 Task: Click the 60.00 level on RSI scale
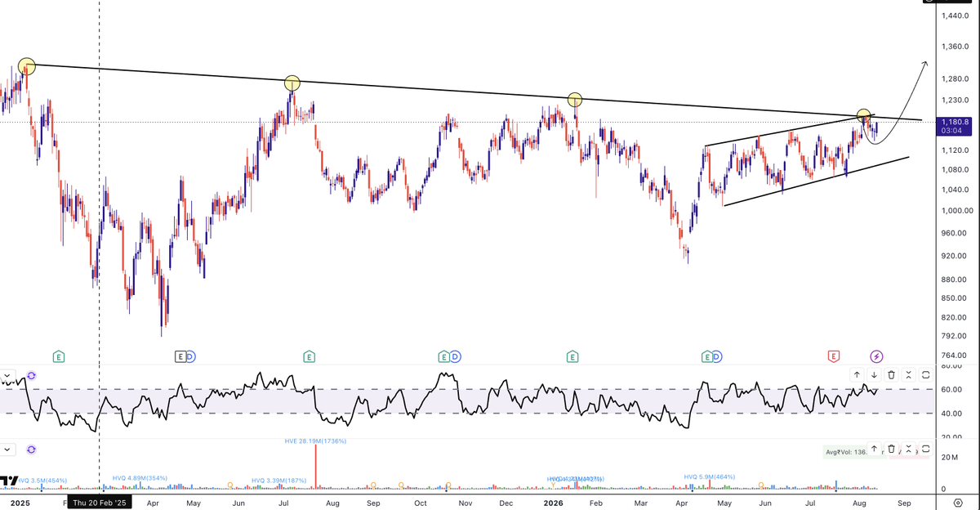tap(952, 389)
